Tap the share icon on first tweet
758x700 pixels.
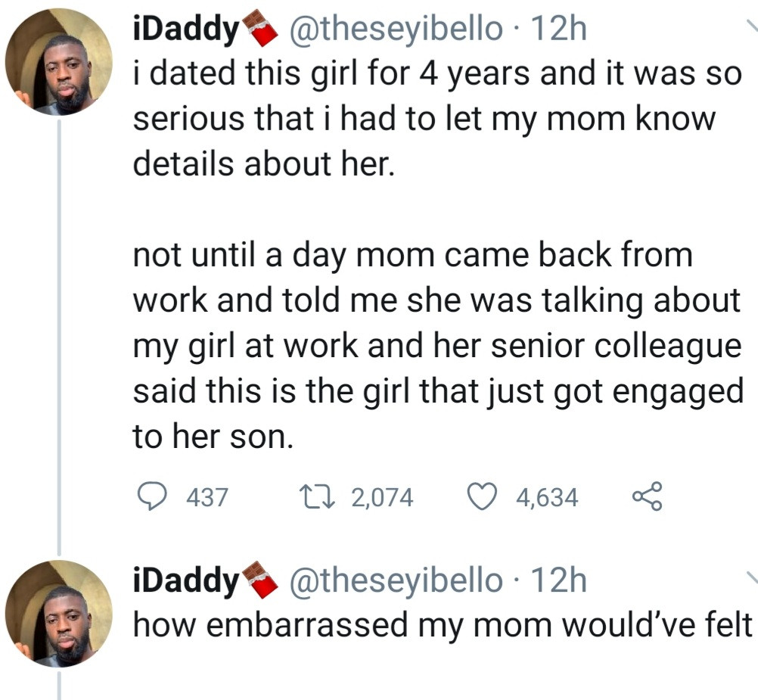click(x=646, y=496)
